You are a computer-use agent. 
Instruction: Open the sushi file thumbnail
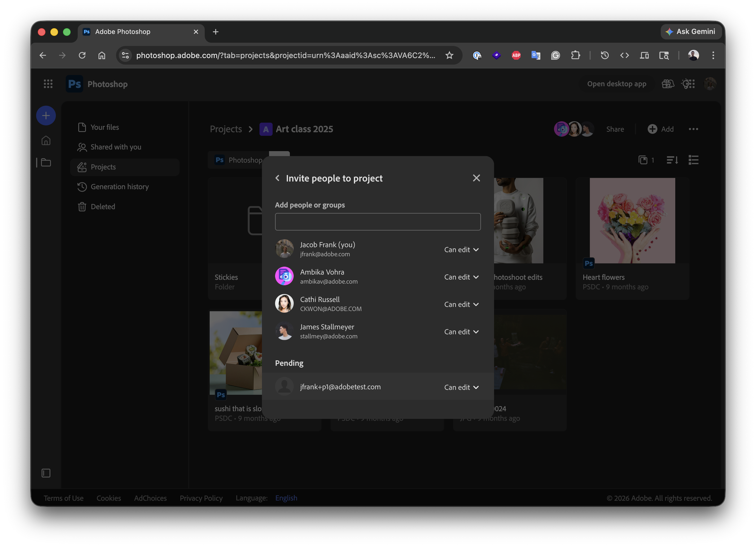click(x=236, y=353)
